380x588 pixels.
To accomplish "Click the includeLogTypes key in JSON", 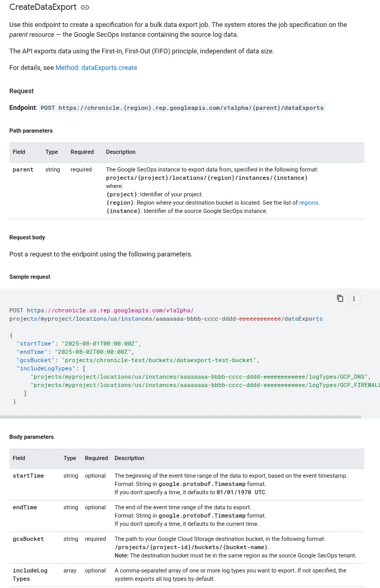I will pyautogui.click(x=46, y=368).
